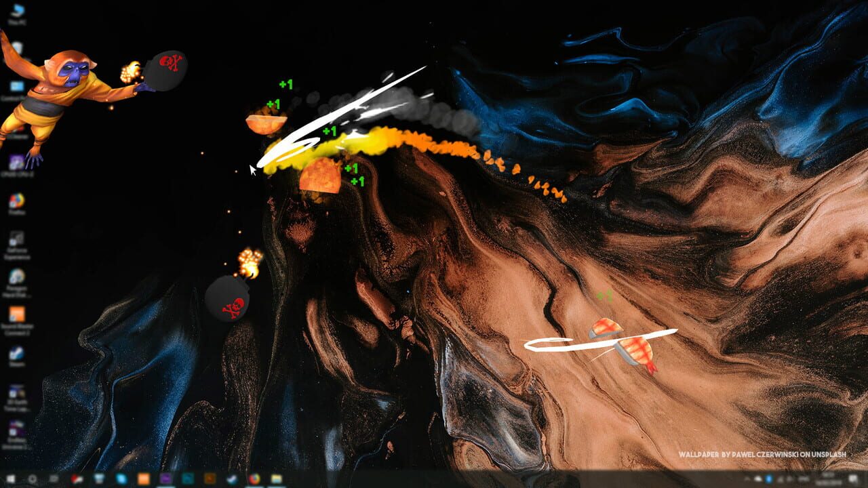
Task: Select the Endless desktop shortcut at bottom
Action: pyautogui.click(x=17, y=434)
